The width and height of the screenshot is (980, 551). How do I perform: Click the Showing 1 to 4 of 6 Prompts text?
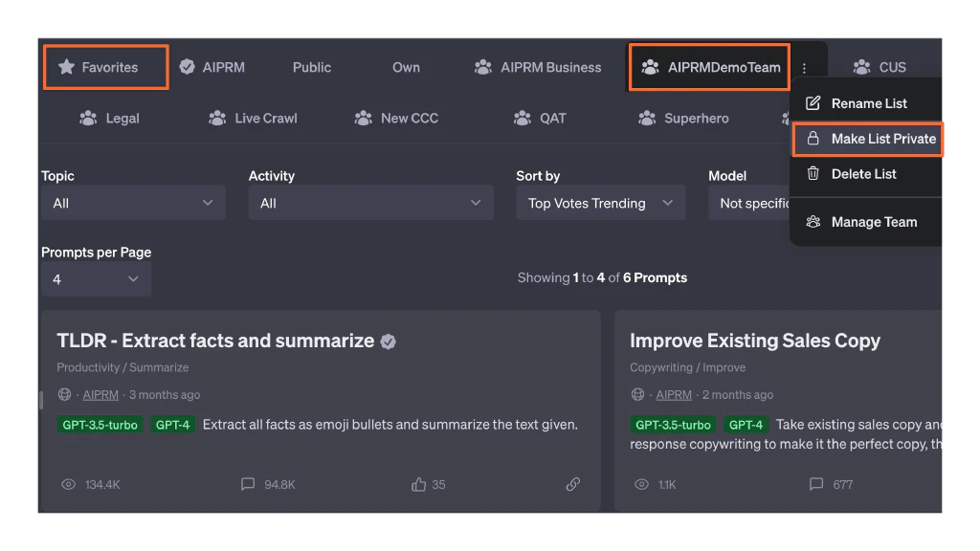602,277
